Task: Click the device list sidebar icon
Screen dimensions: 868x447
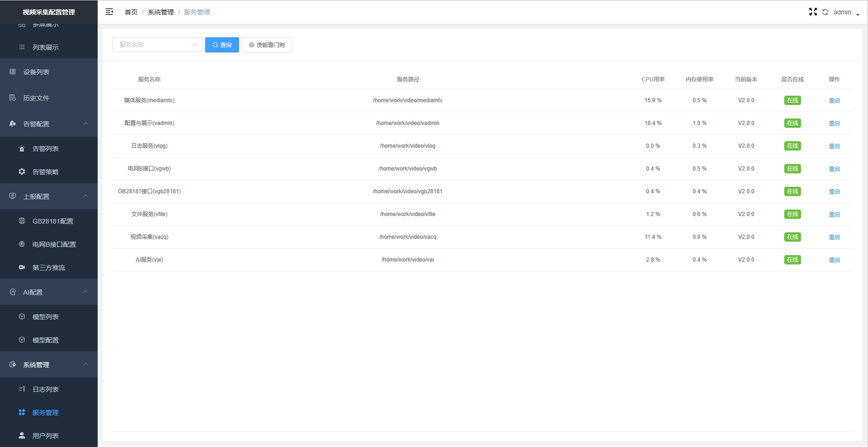Action: [13, 72]
